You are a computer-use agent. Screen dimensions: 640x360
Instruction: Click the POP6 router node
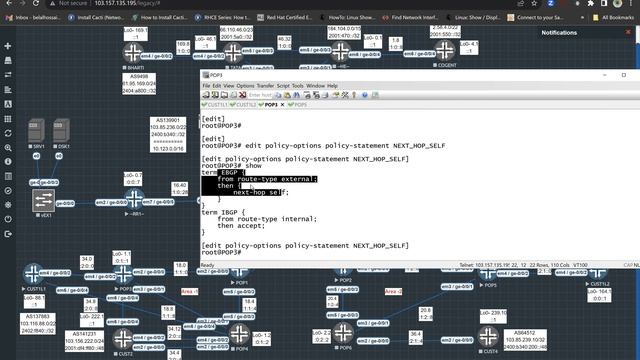[343, 333]
